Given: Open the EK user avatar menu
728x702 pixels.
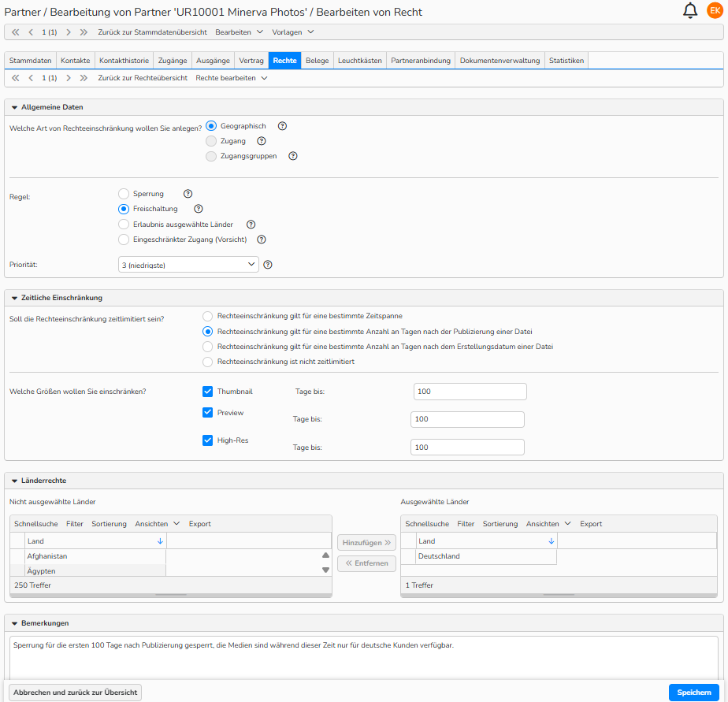Looking at the screenshot, I should click(715, 10).
